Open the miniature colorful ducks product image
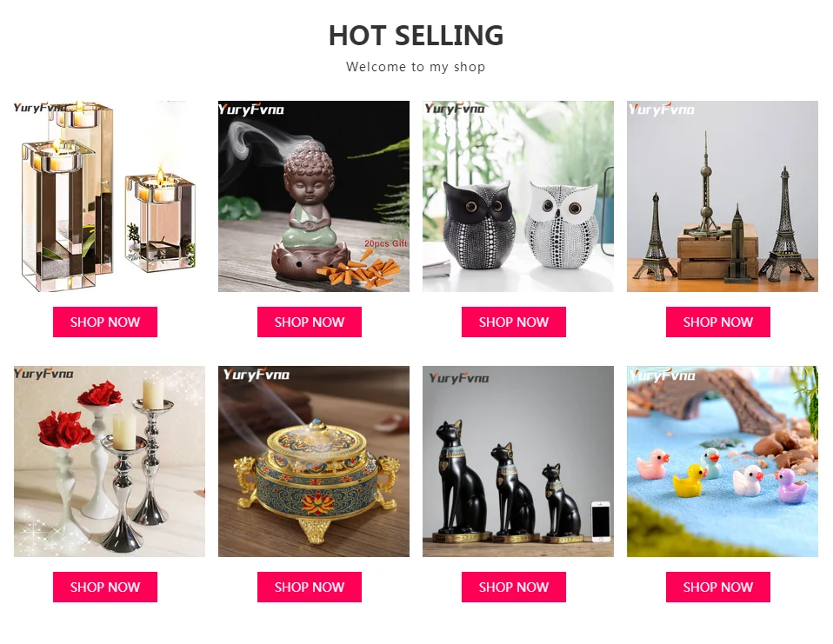Screen dimensions: 833x644 (x=723, y=461)
